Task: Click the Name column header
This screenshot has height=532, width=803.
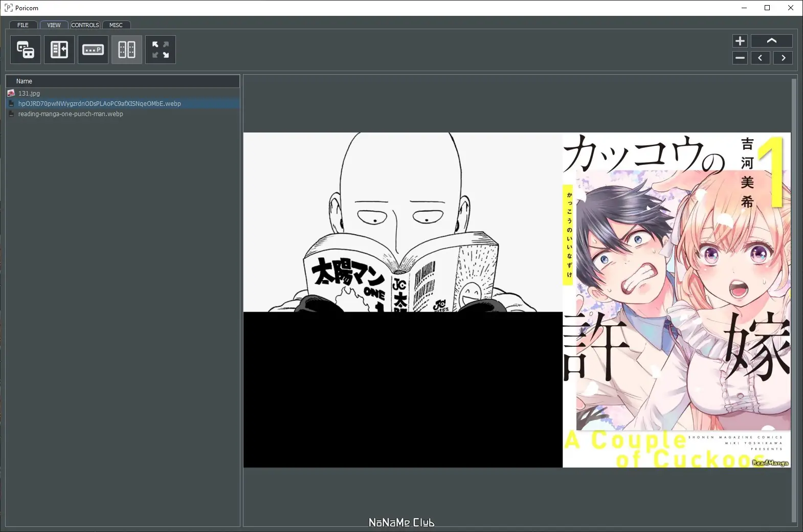Action: [123, 81]
